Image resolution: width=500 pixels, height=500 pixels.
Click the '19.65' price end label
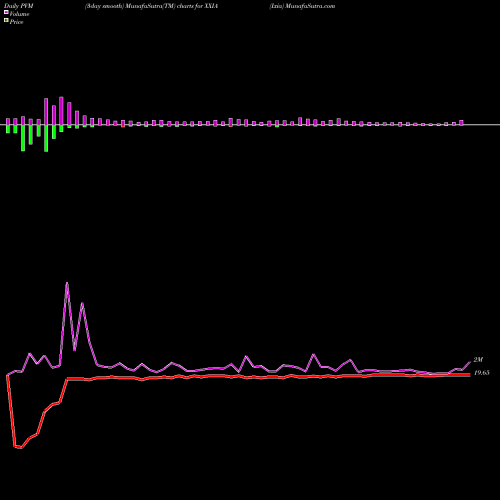[x=481, y=373]
